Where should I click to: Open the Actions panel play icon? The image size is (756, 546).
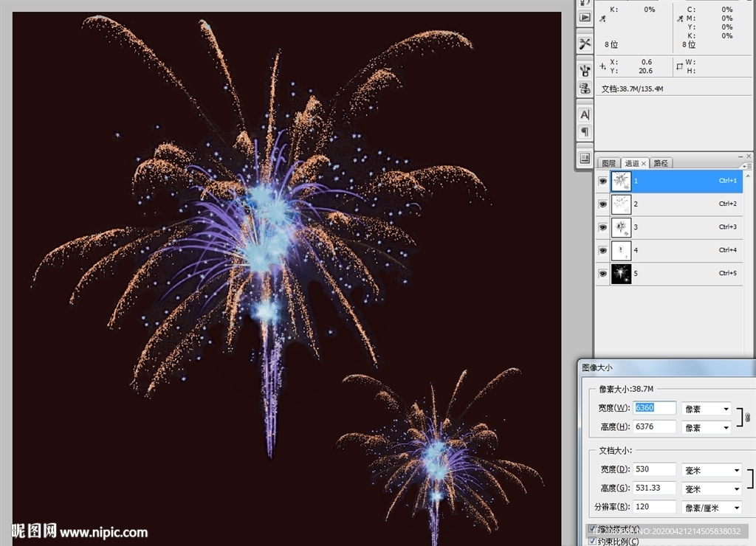tap(585, 18)
